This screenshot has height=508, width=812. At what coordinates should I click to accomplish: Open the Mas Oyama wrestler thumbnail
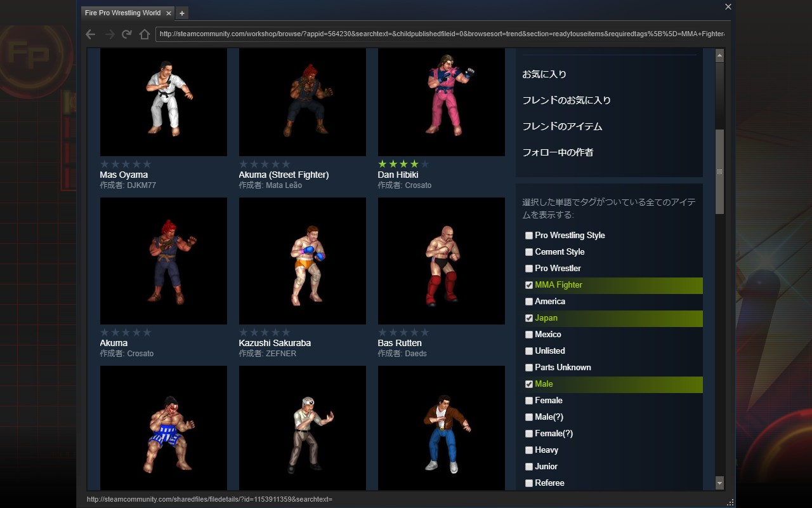(x=164, y=102)
